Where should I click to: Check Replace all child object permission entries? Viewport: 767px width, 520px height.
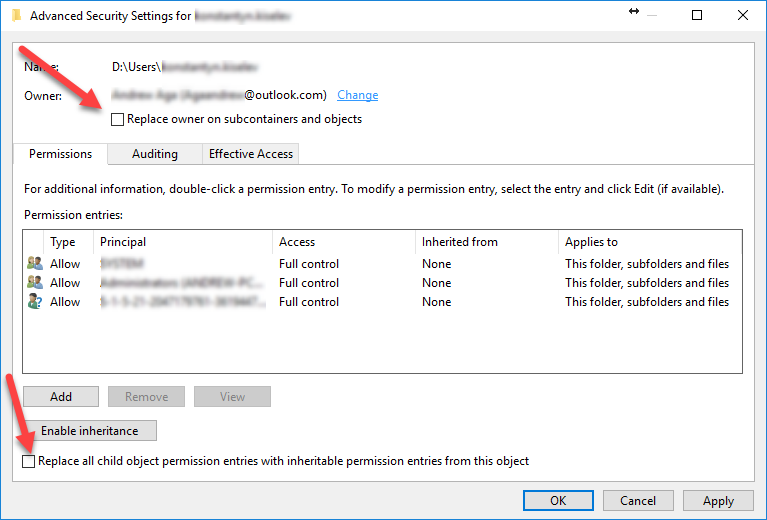click(28, 461)
